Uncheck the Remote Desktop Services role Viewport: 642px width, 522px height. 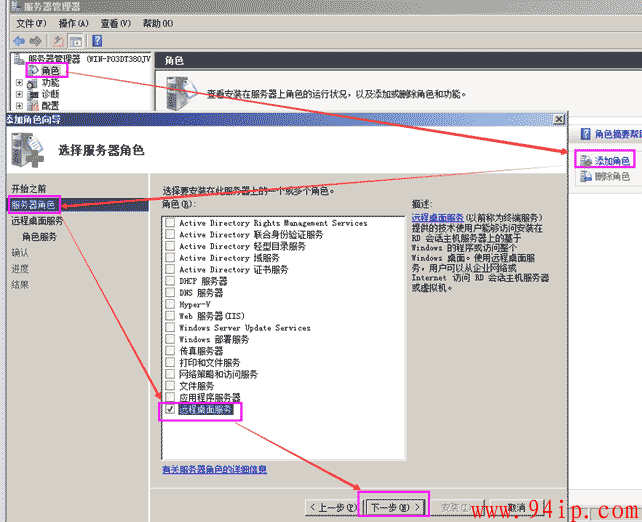[170, 409]
